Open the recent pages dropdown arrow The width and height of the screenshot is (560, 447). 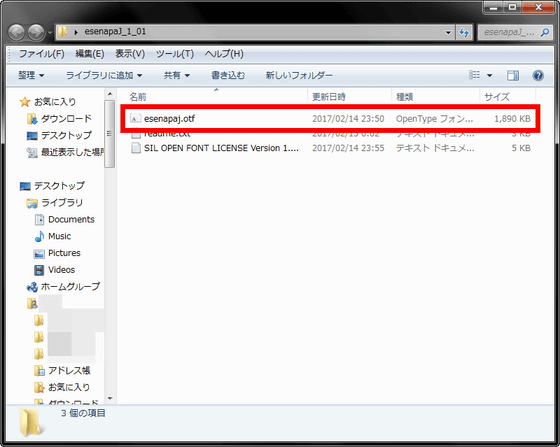tap(49, 32)
